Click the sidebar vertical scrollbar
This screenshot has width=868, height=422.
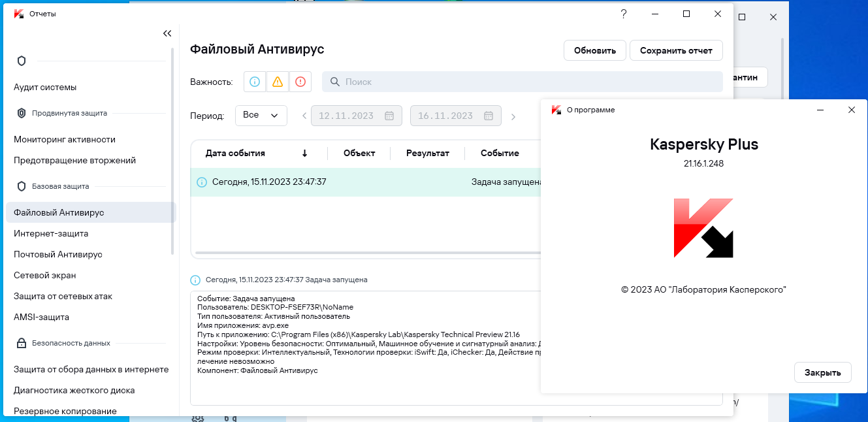pyautogui.click(x=172, y=150)
